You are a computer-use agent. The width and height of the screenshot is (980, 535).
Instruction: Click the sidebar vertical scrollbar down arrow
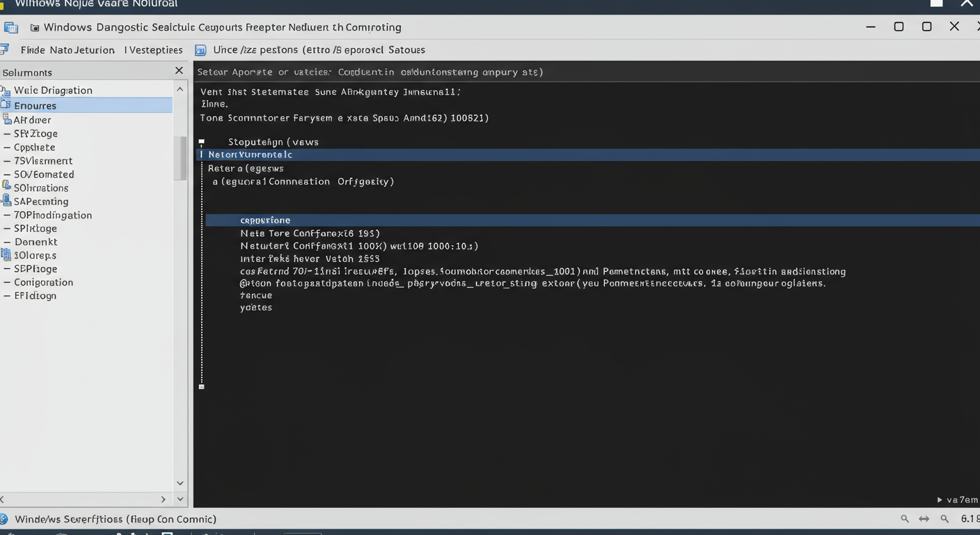[180, 483]
